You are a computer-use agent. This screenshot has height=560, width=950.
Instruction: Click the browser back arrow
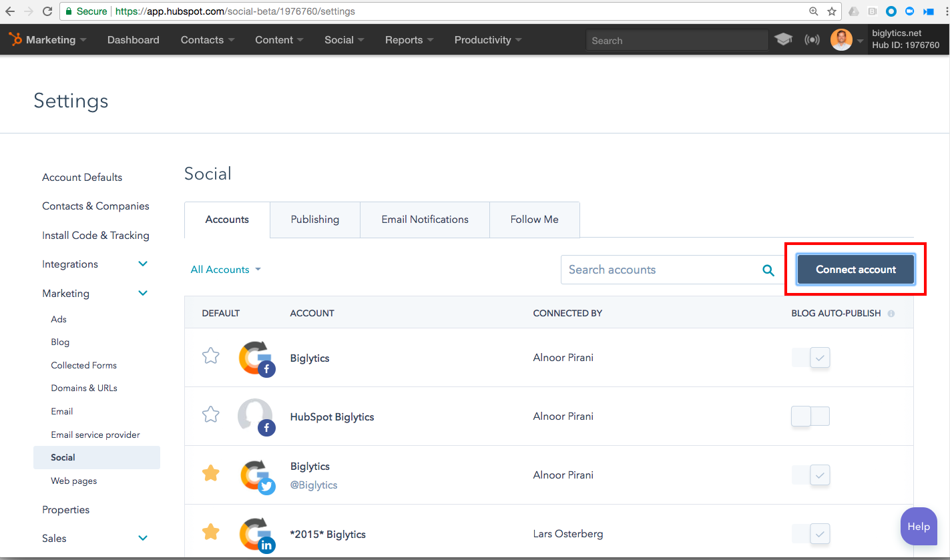10,11
